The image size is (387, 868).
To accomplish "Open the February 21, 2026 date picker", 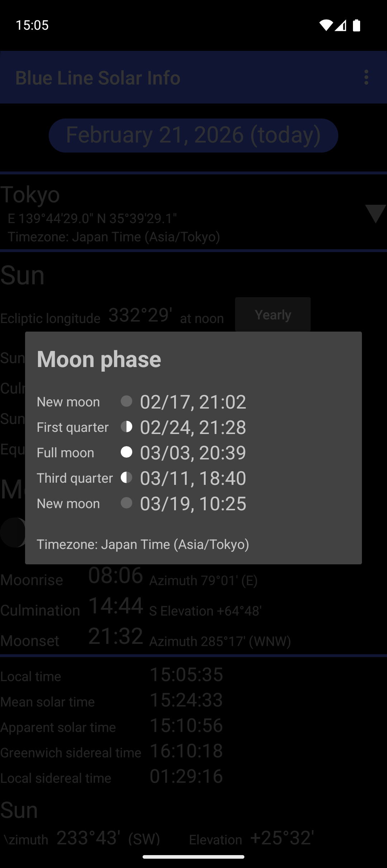I will 193,135.
